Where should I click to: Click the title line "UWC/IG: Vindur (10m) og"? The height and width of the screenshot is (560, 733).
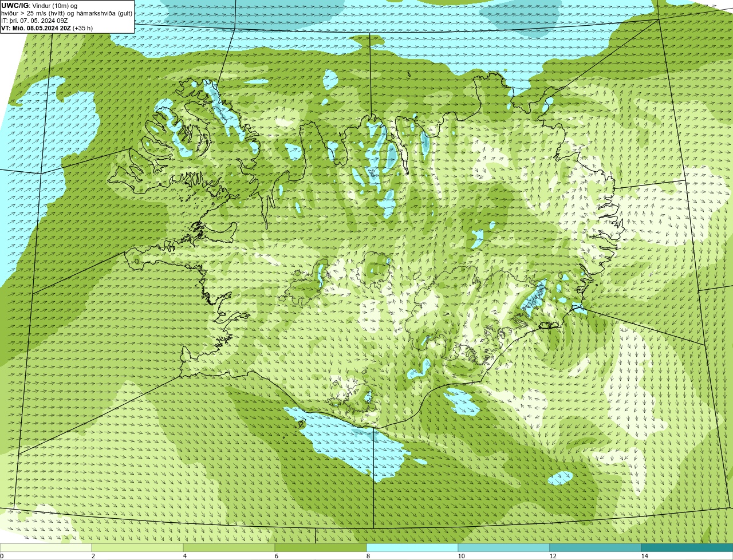[39, 6]
